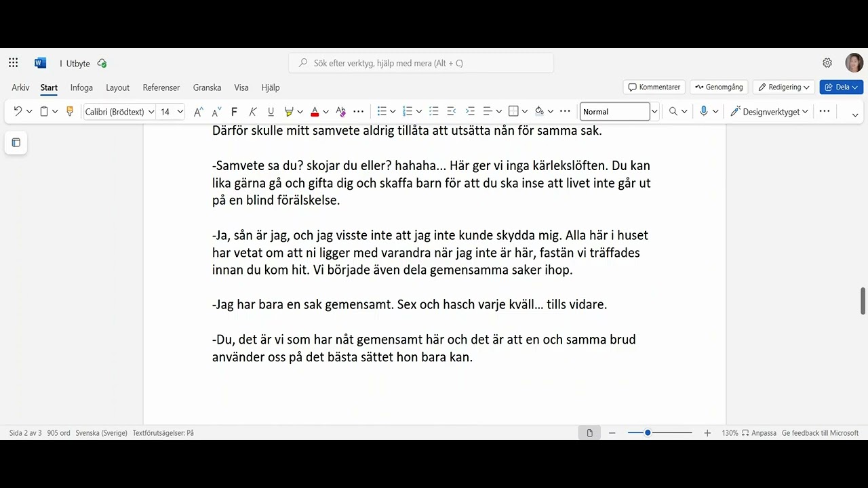Undo the last action
The width and height of the screenshot is (868, 488).
point(18,111)
